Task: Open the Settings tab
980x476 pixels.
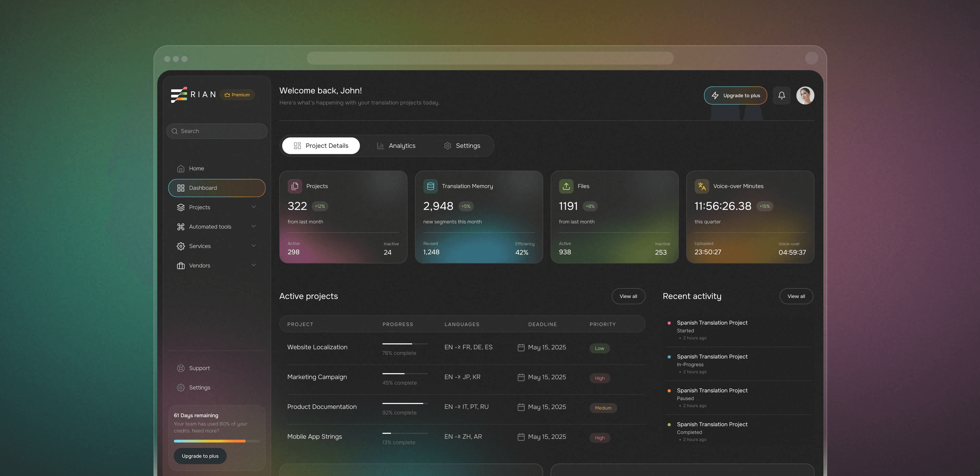Action: pos(462,146)
